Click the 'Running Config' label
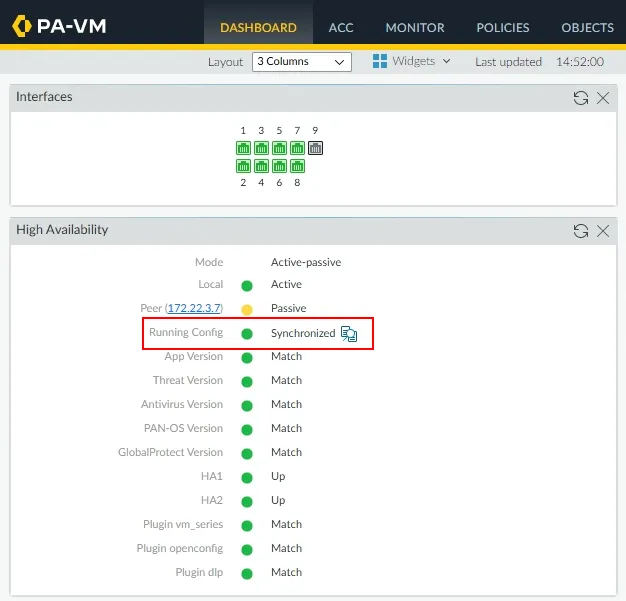The height and width of the screenshot is (601, 626). tap(186, 333)
